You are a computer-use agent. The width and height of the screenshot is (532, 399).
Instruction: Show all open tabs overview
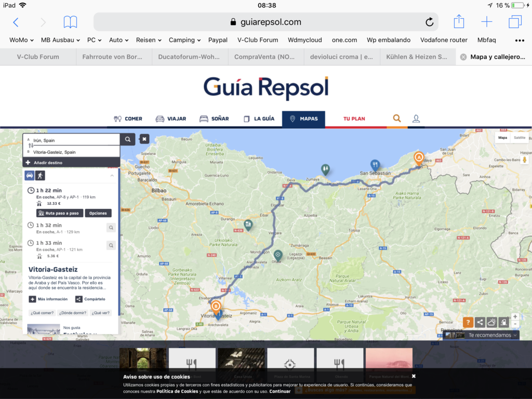click(x=515, y=22)
